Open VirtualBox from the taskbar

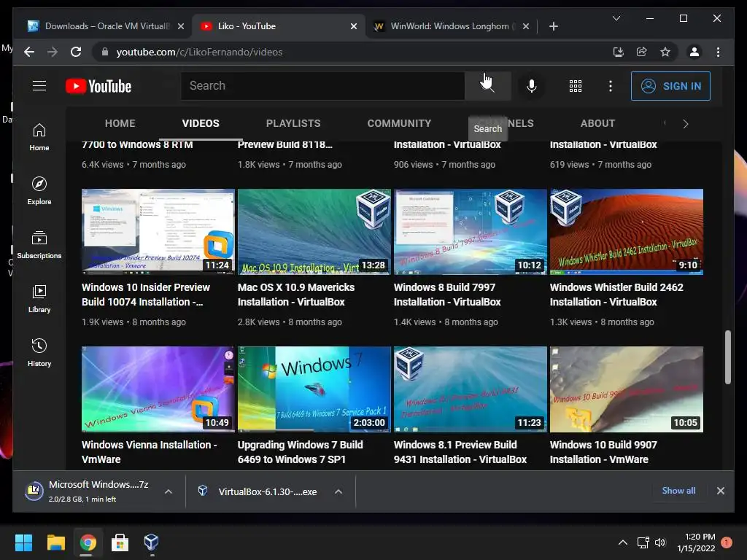[x=151, y=542]
